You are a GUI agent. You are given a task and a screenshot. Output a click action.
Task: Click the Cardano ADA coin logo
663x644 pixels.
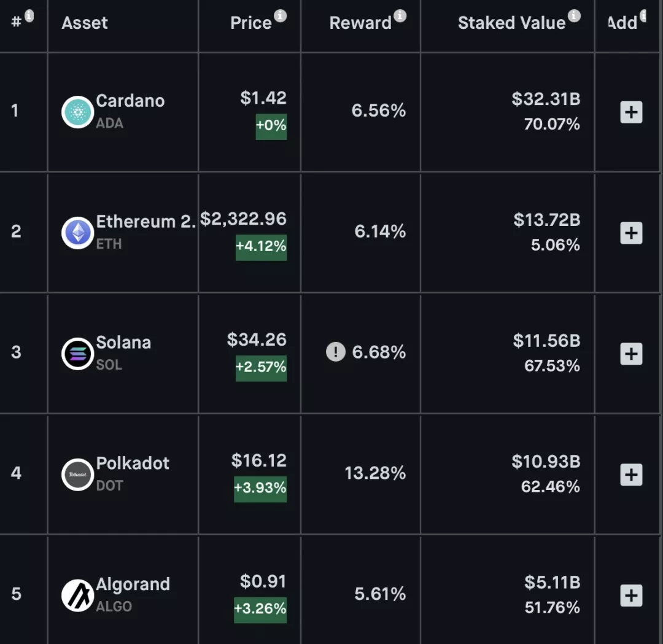pos(77,112)
